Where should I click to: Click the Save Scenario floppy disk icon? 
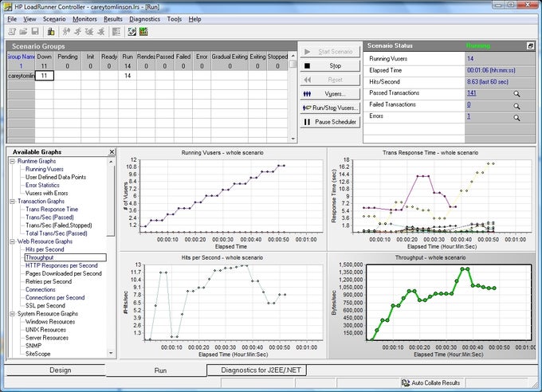click(x=35, y=31)
